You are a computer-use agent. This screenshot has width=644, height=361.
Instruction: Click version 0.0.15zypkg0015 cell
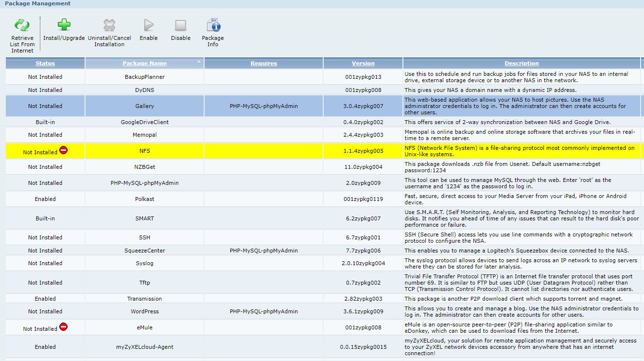(x=363, y=347)
